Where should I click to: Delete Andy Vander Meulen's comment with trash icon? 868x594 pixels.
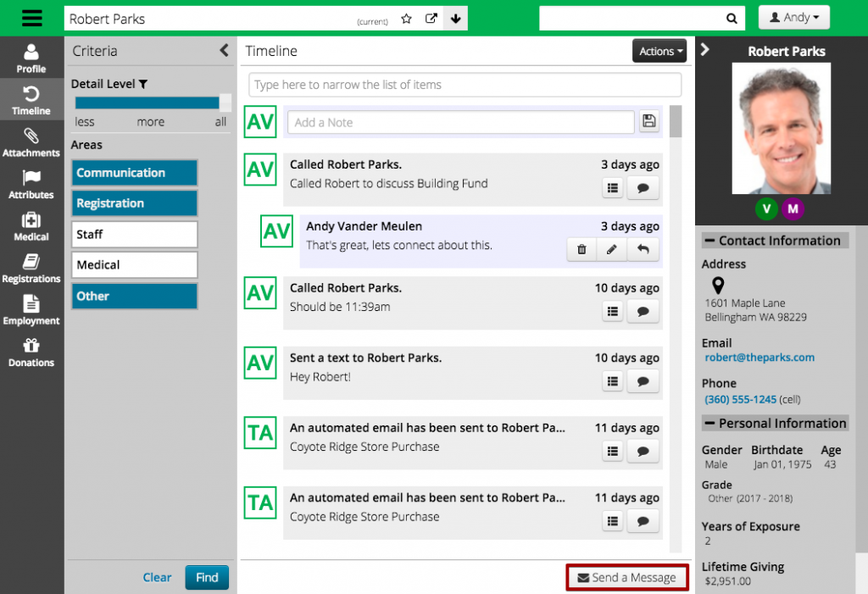[581, 249]
